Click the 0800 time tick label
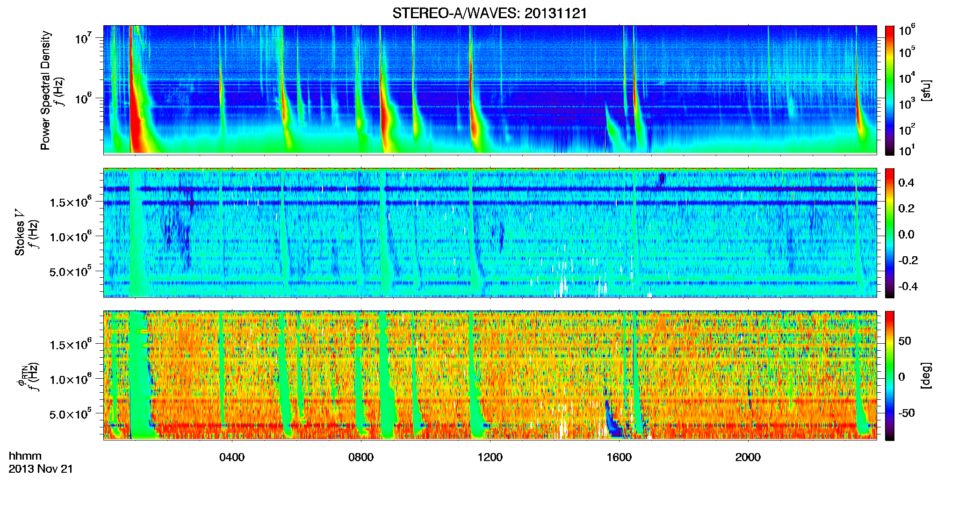The image size is (980, 505). 361,457
